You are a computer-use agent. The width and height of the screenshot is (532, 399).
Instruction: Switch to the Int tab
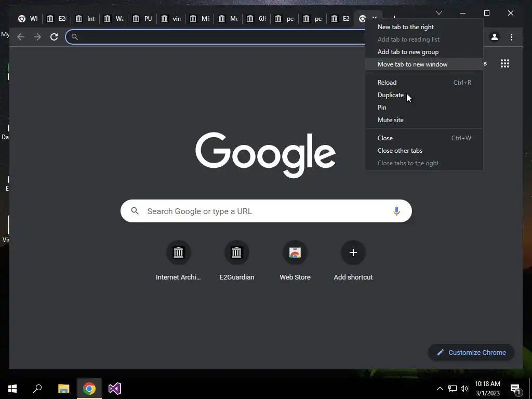[x=85, y=19]
